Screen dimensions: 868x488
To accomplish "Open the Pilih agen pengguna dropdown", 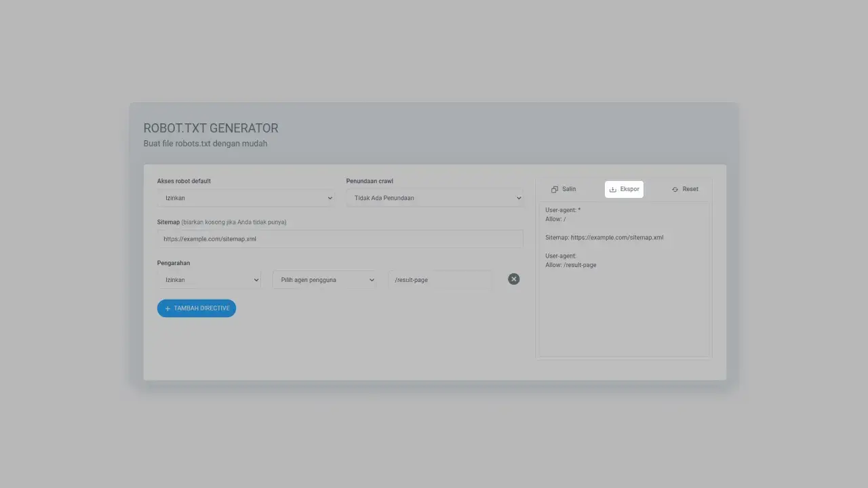I will [324, 280].
